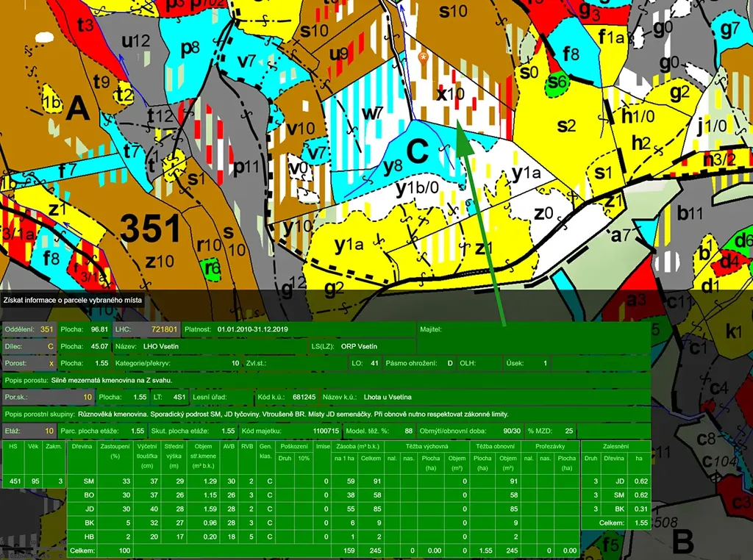Click the green s6 stand polygon
Image resolution: width=753 pixels, height=560 pixels.
pos(557,83)
